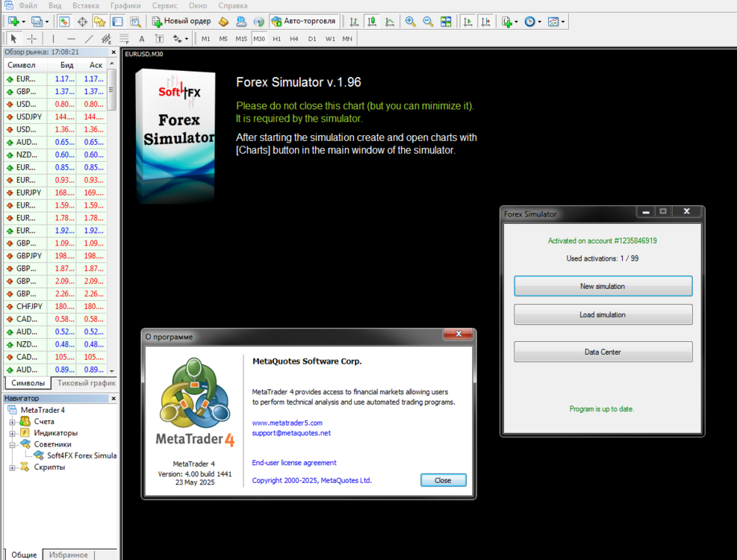Collapse the Советники tree node

(13, 444)
